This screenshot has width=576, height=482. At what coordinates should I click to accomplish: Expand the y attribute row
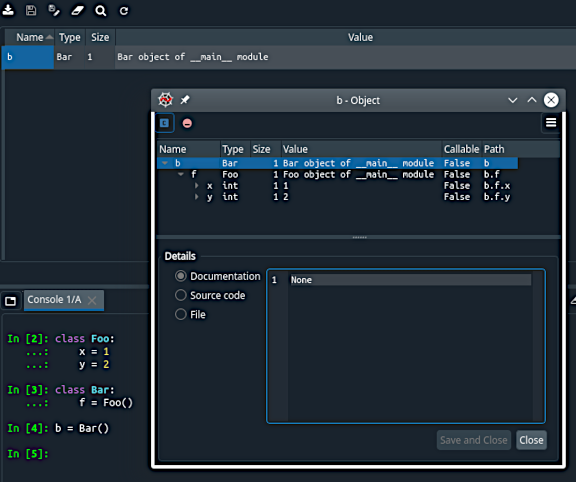pyautogui.click(x=197, y=197)
